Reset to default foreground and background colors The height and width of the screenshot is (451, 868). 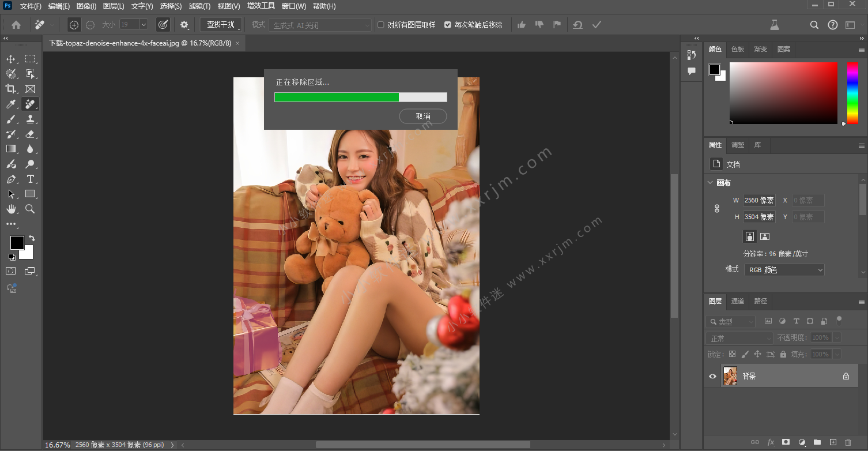[11, 257]
